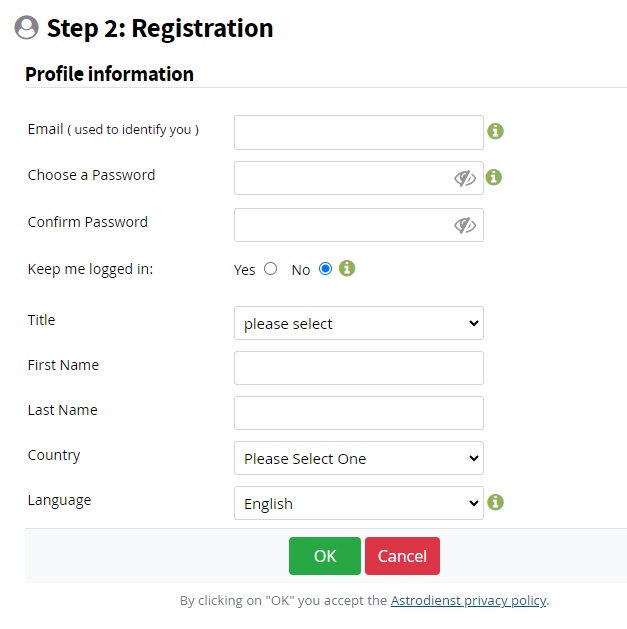Image resolution: width=627 pixels, height=629 pixels.
Task: Focus the Choose a Password field
Action: pos(342,178)
